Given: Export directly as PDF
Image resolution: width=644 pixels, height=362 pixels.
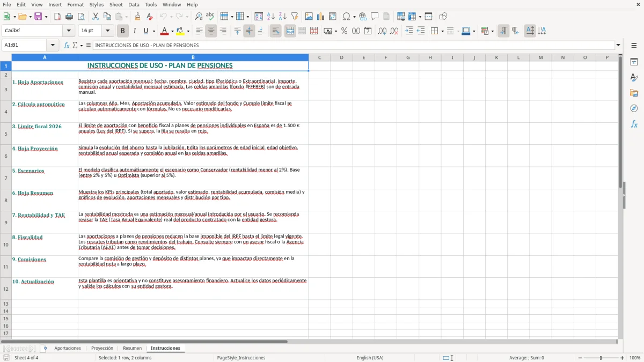Looking at the screenshot, I should pos(57,17).
